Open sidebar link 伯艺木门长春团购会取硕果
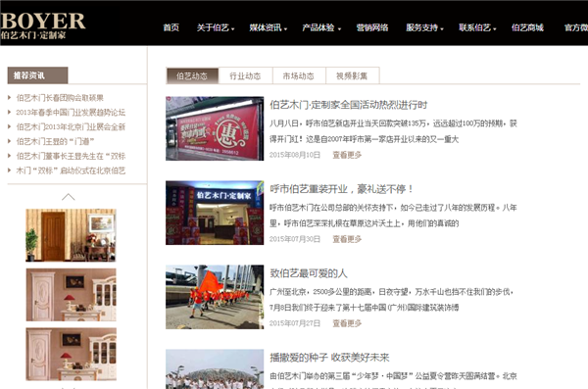This screenshot has height=389, width=588. tap(60, 98)
